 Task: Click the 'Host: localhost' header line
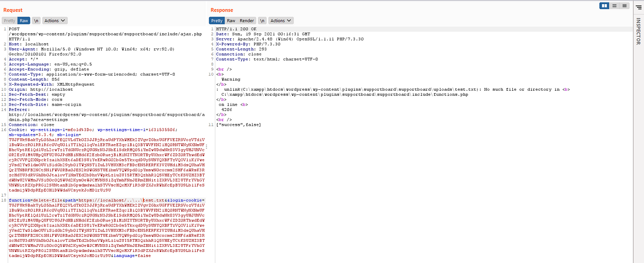tap(29, 44)
